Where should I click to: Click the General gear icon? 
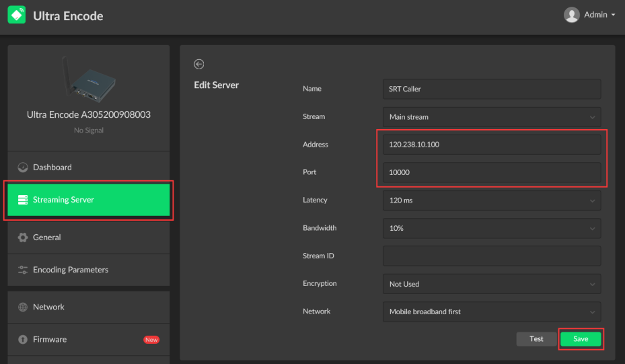[23, 238]
